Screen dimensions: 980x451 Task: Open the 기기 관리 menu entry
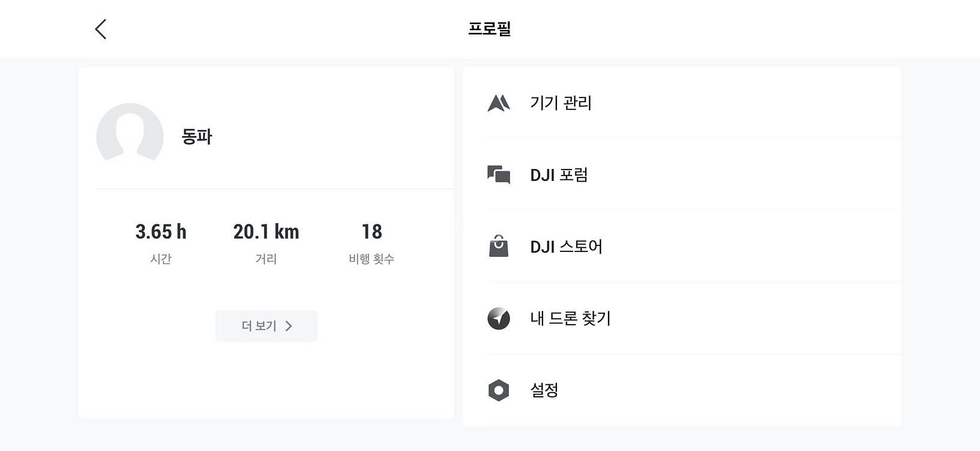click(x=561, y=103)
